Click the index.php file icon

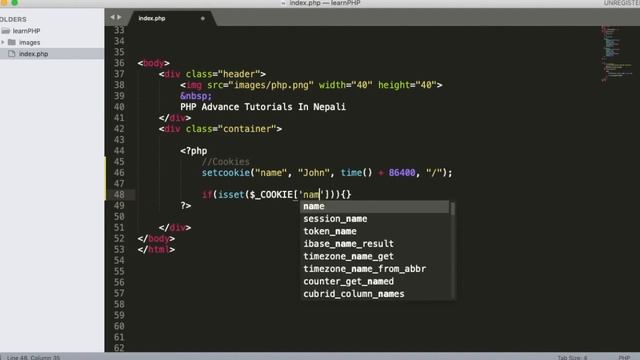click(11, 54)
